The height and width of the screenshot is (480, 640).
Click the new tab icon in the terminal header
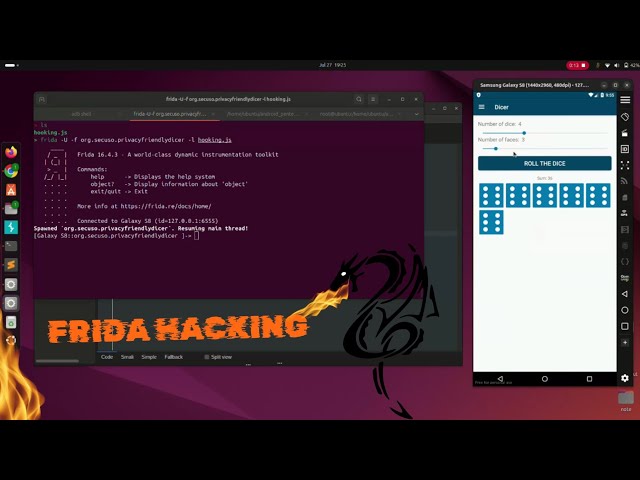pyautogui.click(x=42, y=99)
